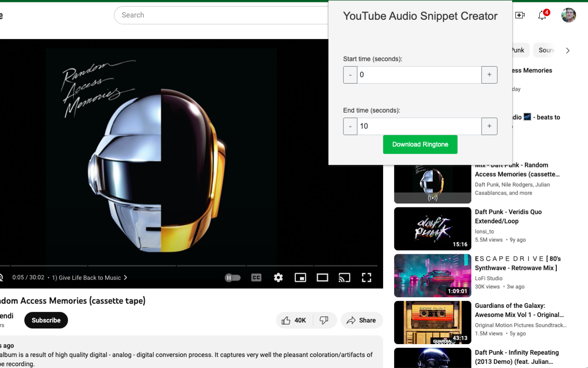Image resolution: width=588 pixels, height=368 pixels.
Task: Open Guardians of the Galaxy Awesome Mix thumbnail
Action: coord(433,322)
